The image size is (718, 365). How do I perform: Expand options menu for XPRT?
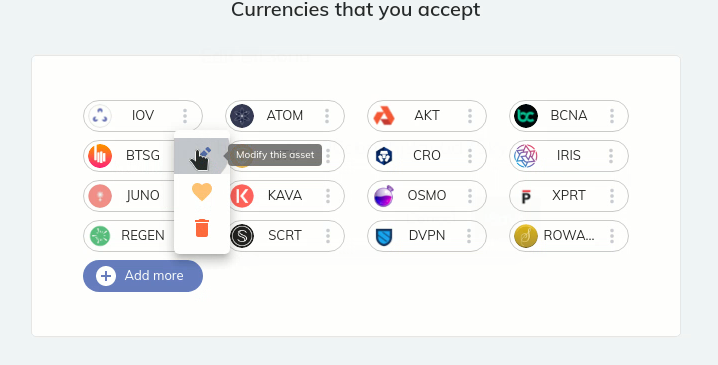click(x=612, y=196)
